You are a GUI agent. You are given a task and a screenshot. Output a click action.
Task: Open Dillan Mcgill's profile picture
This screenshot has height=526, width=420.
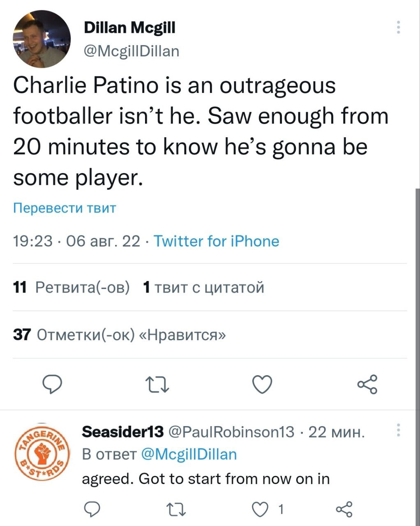(x=42, y=39)
